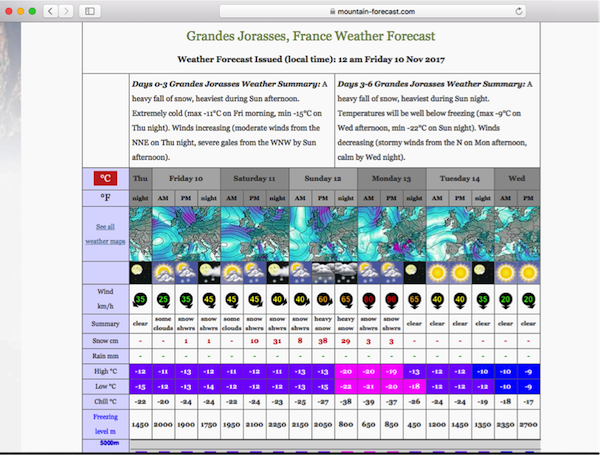Screen dimensions: 600x455
Task: Click the 2700 freezing level value
Action: pyautogui.click(x=528, y=424)
